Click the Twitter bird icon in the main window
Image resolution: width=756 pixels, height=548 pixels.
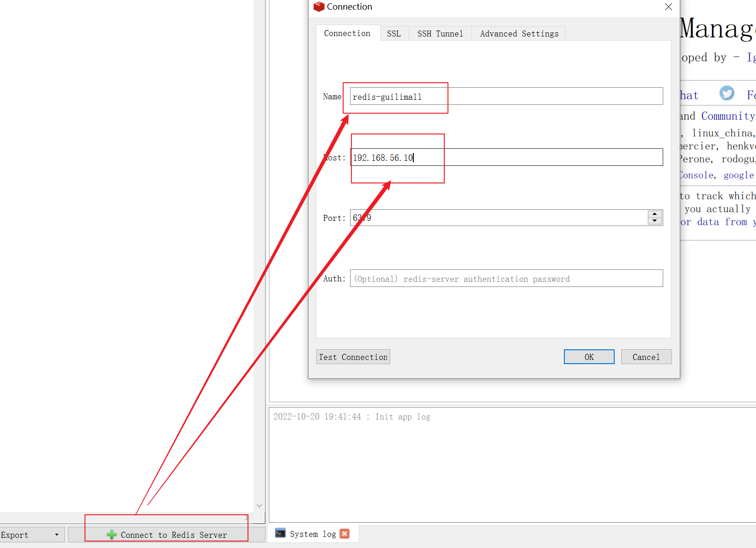pyautogui.click(x=727, y=93)
